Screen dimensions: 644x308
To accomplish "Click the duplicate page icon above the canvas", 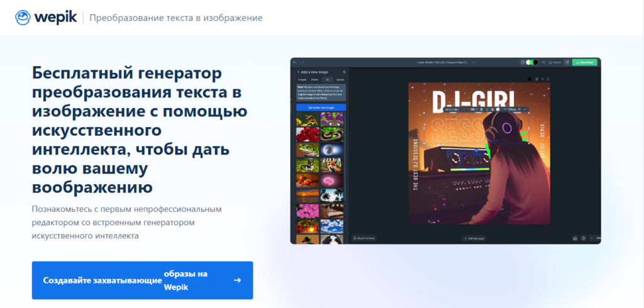I will tap(537, 79).
